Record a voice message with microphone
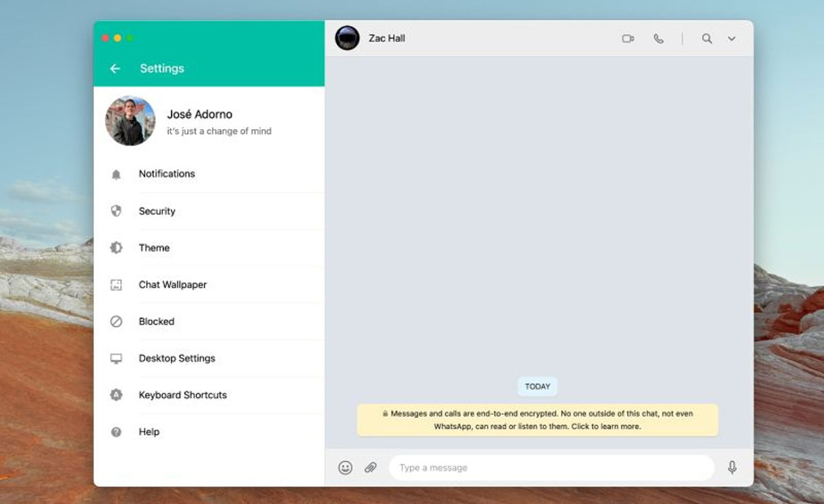 [732, 468]
